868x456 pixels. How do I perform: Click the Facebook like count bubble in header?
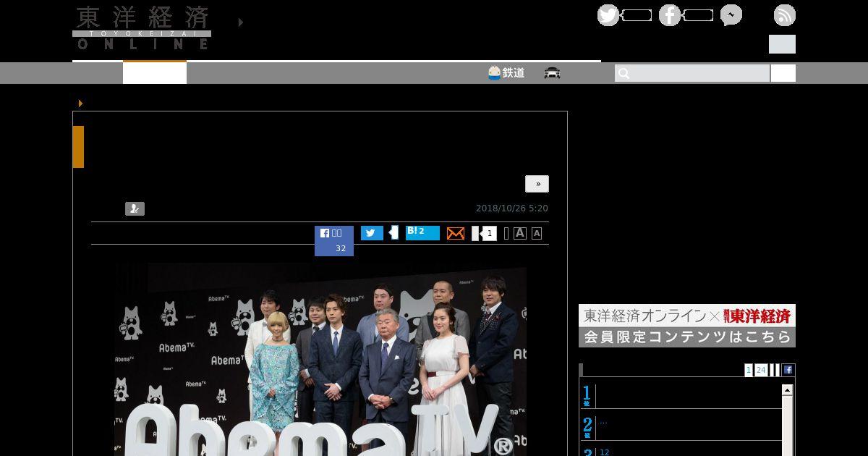(698, 15)
